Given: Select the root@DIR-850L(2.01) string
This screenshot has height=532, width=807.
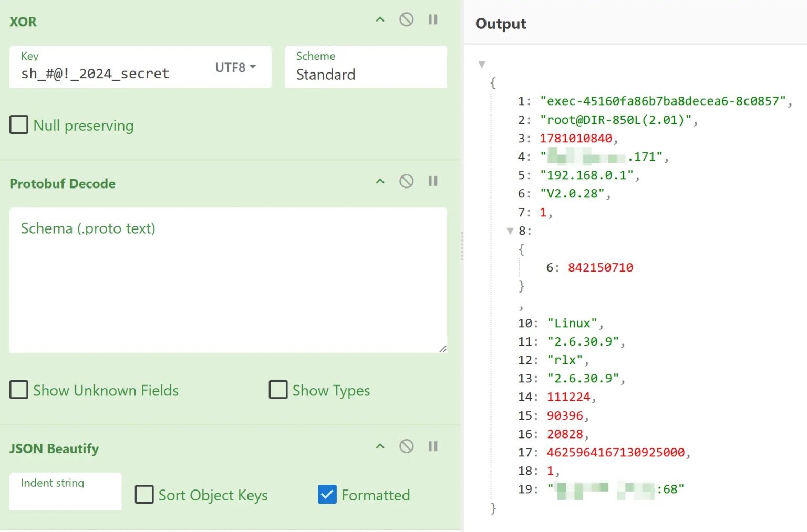Looking at the screenshot, I should (616, 120).
